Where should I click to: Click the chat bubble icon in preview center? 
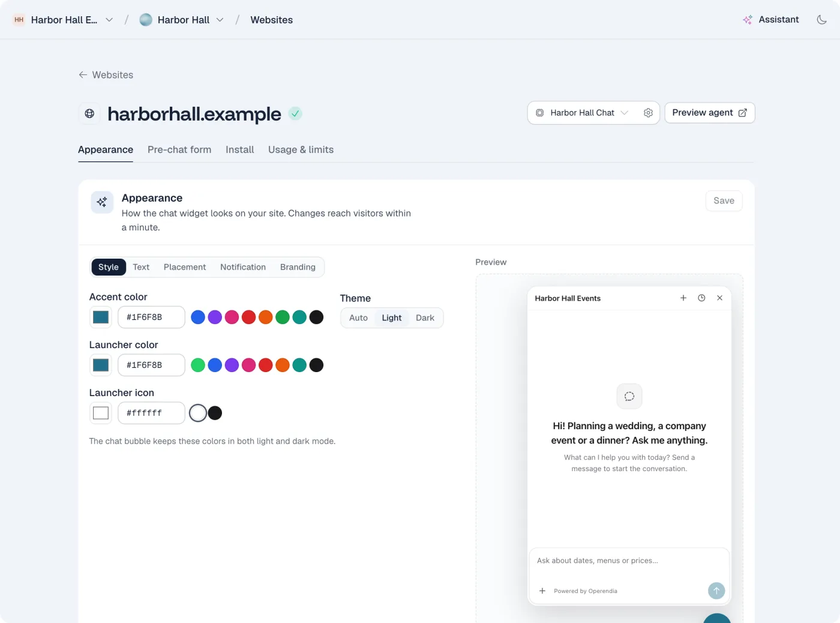(x=629, y=396)
